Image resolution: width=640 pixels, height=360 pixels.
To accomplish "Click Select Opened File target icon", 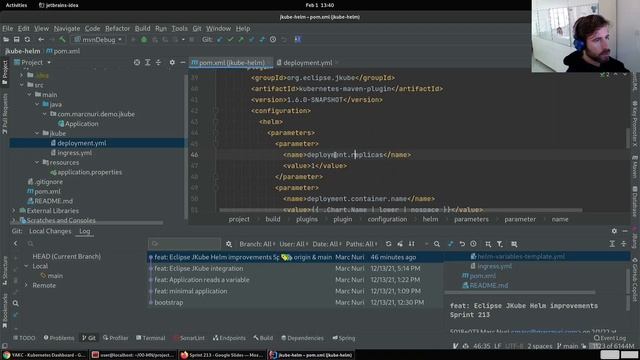I will pos(137,62).
